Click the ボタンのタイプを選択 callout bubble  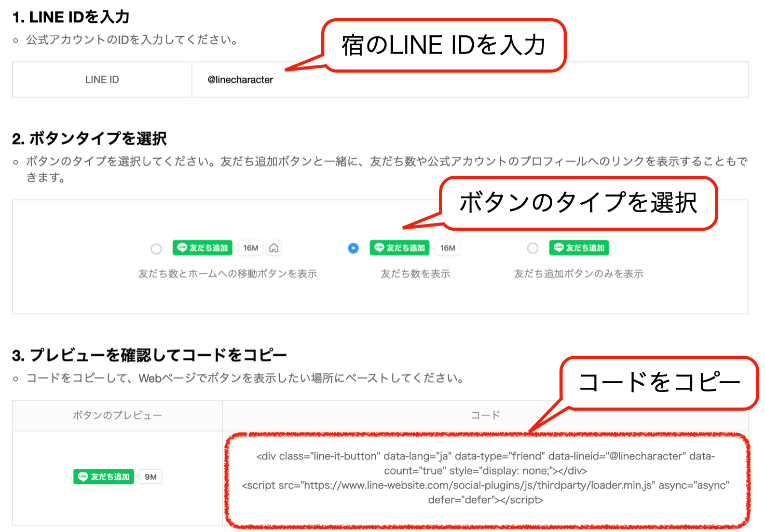(x=578, y=203)
